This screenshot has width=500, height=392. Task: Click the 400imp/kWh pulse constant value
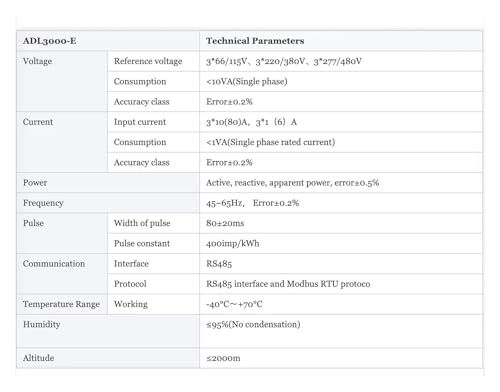pos(233,243)
